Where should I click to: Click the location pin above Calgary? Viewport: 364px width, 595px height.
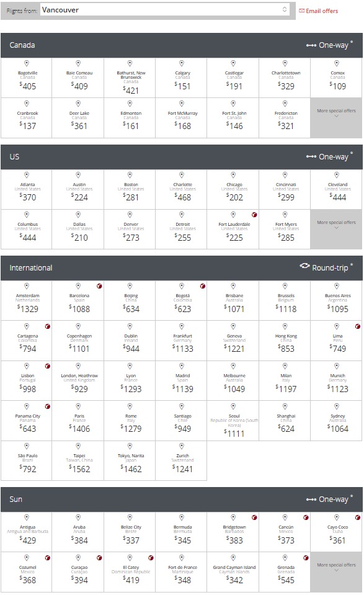click(182, 63)
